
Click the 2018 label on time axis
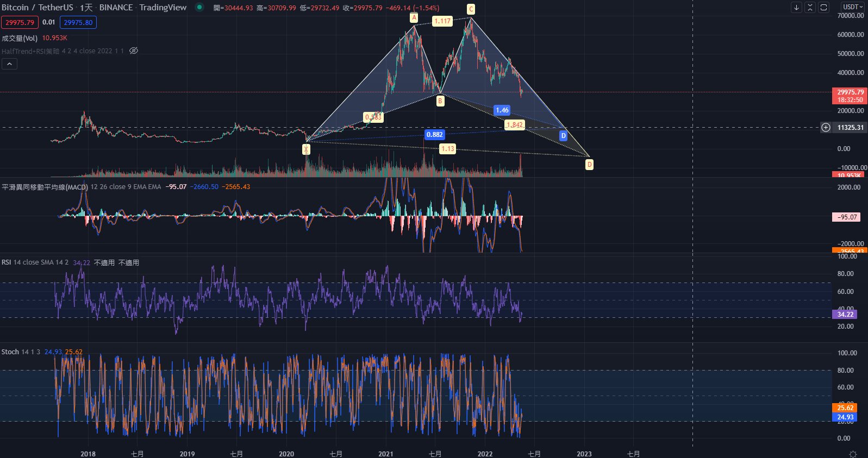click(x=88, y=454)
